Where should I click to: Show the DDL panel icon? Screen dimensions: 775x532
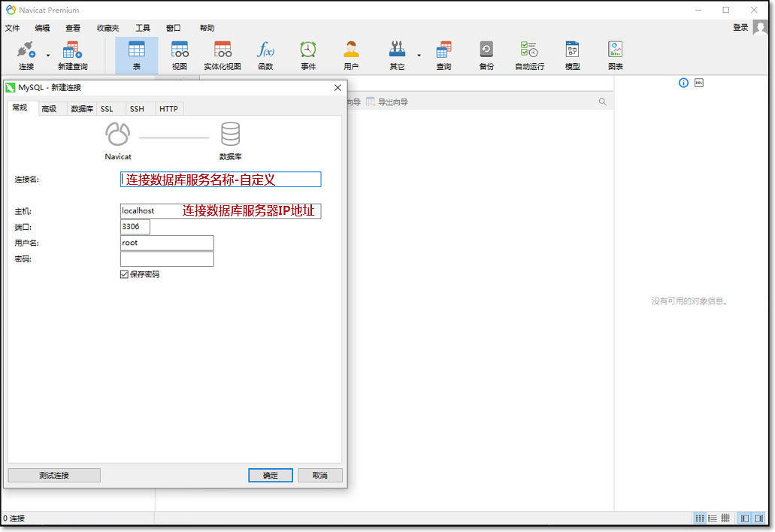click(x=699, y=83)
